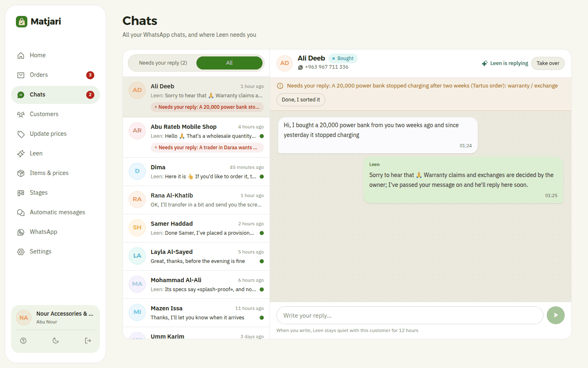Open WhatsApp via its phone icon

click(x=21, y=232)
